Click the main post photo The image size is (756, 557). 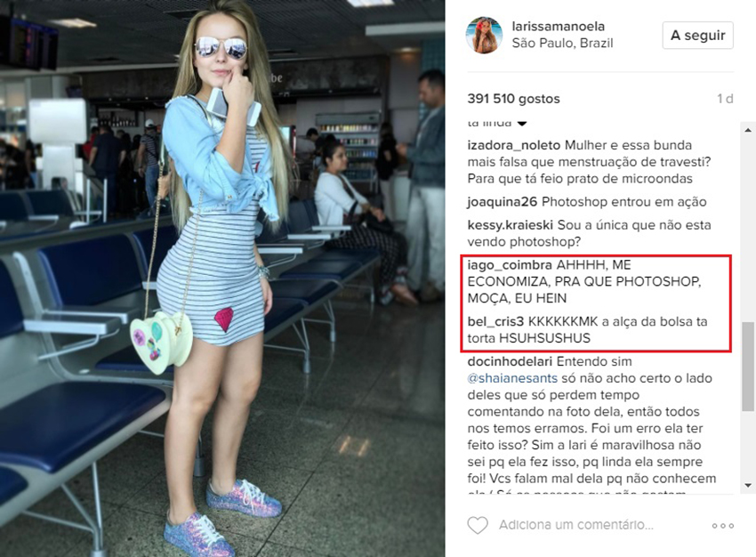click(222, 278)
